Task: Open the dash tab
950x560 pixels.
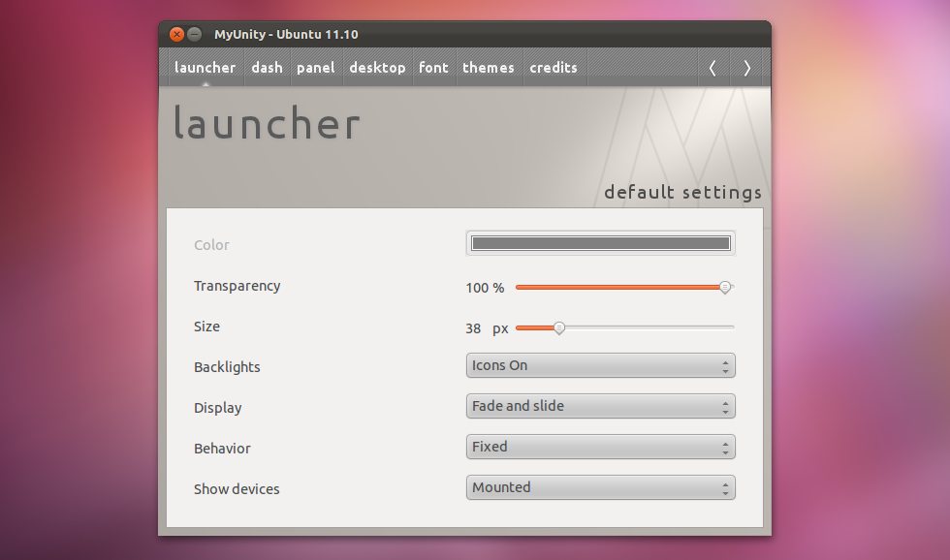Action: pos(268,67)
